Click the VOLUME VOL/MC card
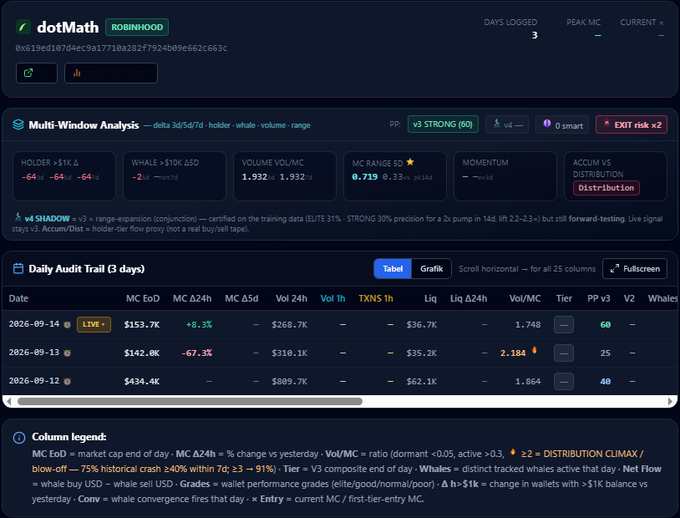The height and width of the screenshot is (518, 680). pyautogui.click(x=284, y=176)
